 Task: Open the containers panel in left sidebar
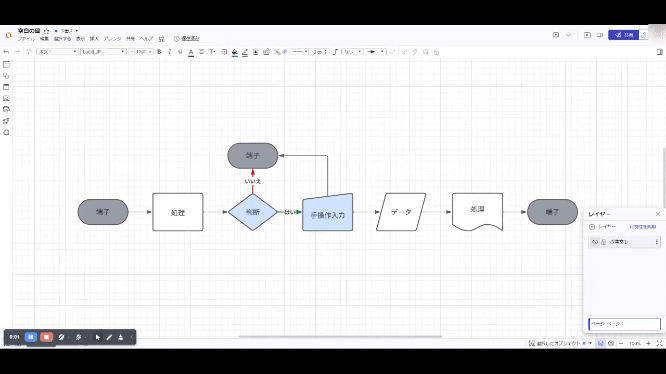(6, 87)
